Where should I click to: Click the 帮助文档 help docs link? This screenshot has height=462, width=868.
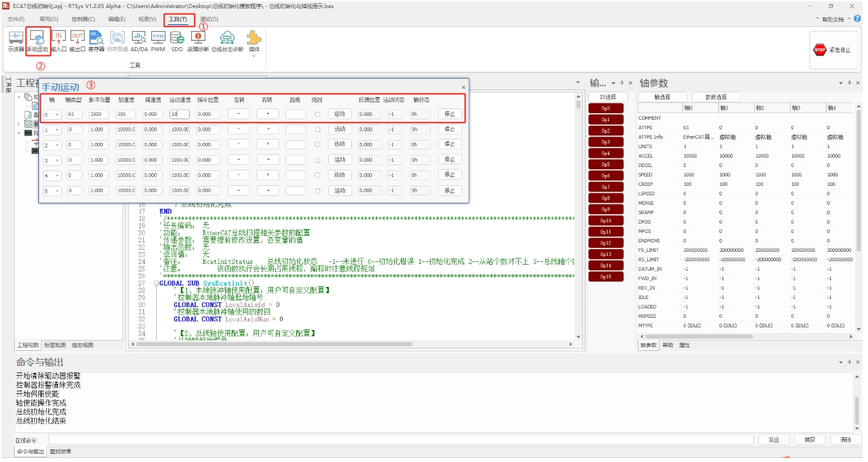[832, 19]
